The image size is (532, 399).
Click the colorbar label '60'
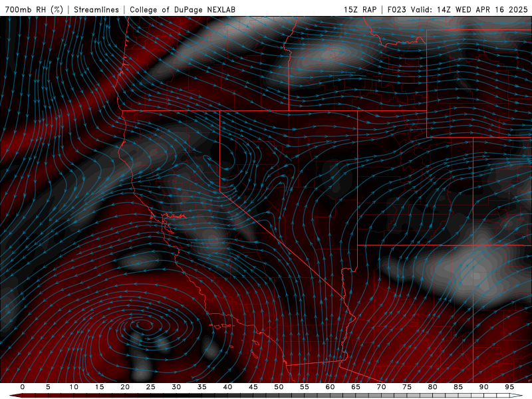pyautogui.click(x=330, y=387)
